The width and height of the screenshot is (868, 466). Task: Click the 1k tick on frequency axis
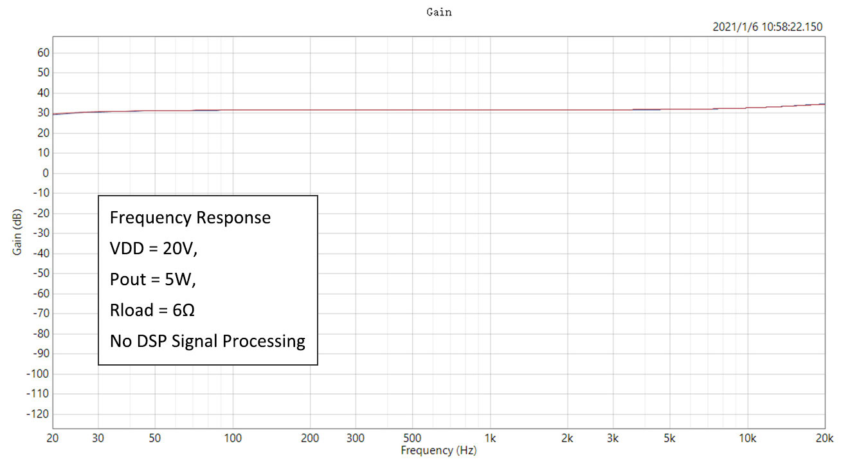click(490, 438)
